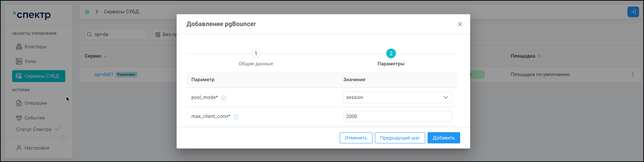Go to step 1 Общие данные
This screenshot has height=162, width=644.
tap(256, 54)
